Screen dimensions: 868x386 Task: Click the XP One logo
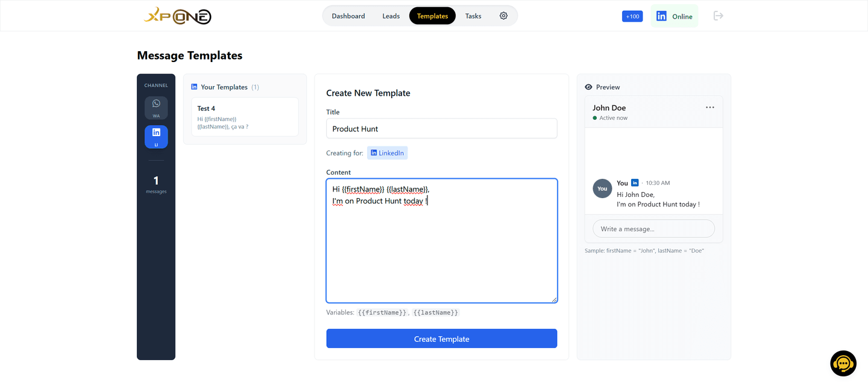coord(177,16)
